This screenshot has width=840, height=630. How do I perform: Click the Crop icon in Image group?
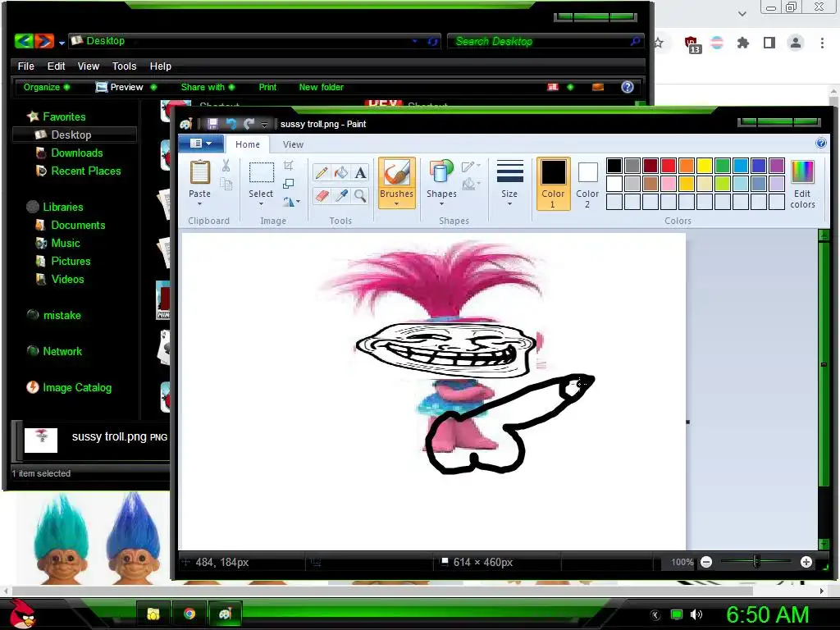[288, 166]
